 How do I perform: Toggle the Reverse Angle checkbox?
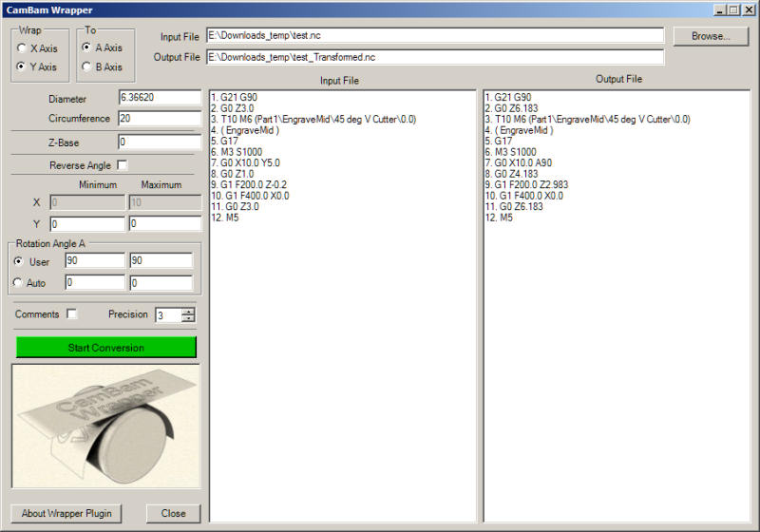tap(123, 165)
